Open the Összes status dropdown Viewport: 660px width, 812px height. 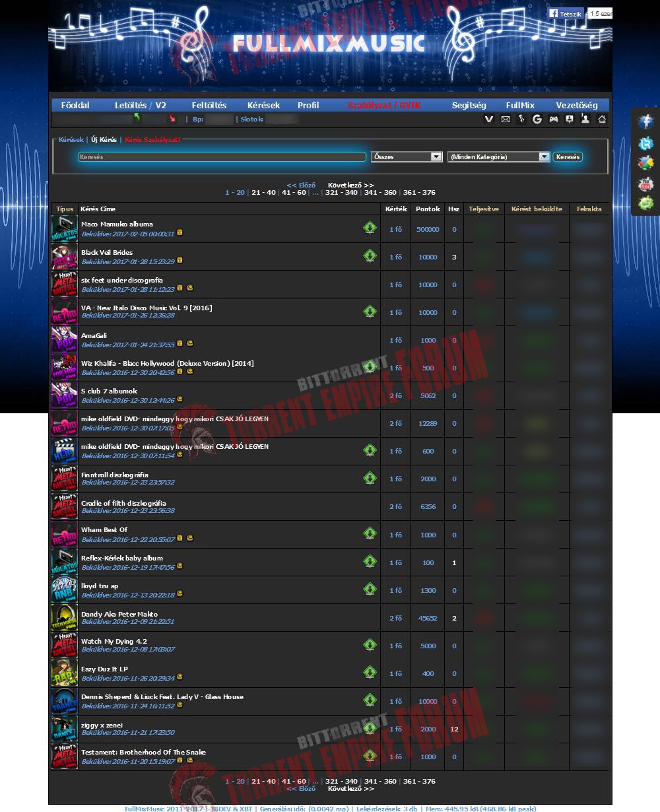(407, 157)
